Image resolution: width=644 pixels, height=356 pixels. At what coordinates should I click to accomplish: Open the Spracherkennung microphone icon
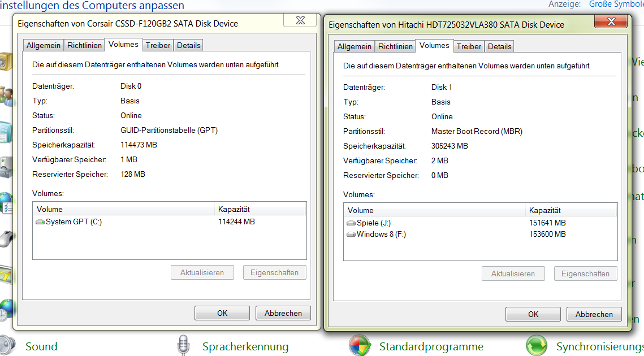pos(184,345)
